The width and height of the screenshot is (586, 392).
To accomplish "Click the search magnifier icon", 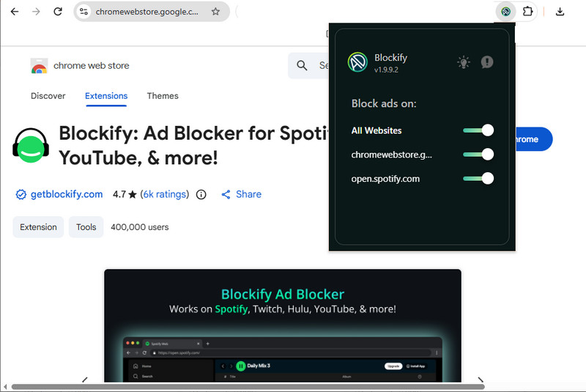I will (x=302, y=66).
